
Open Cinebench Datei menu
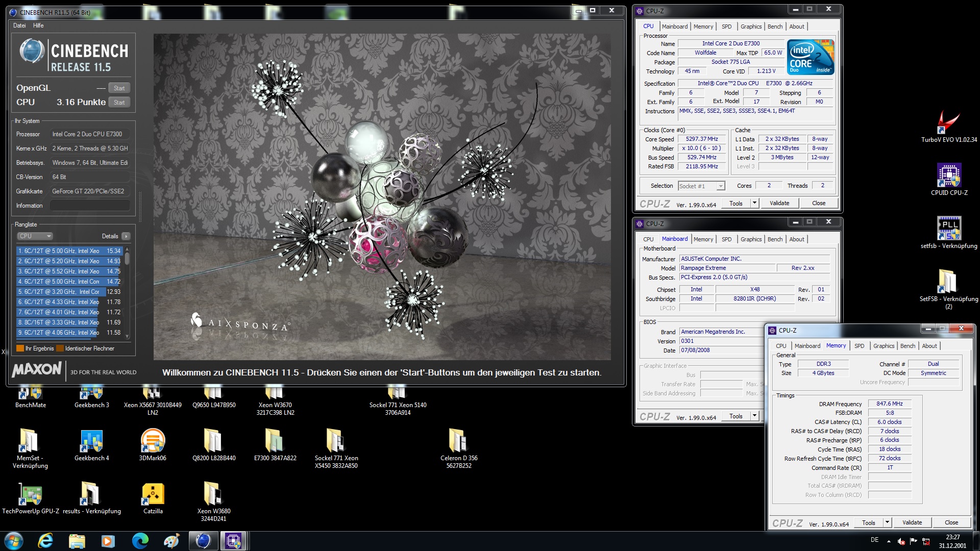[19, 26]
